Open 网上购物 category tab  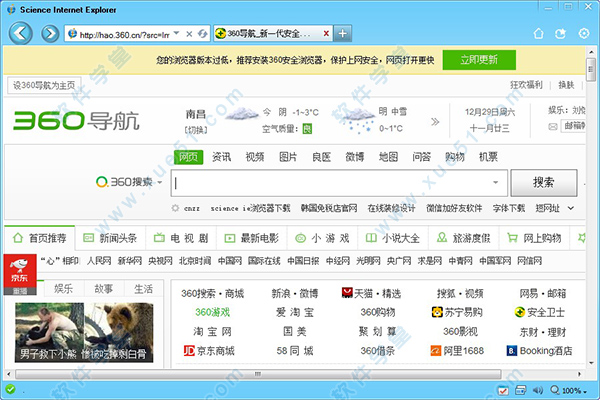tap(534, 238)
